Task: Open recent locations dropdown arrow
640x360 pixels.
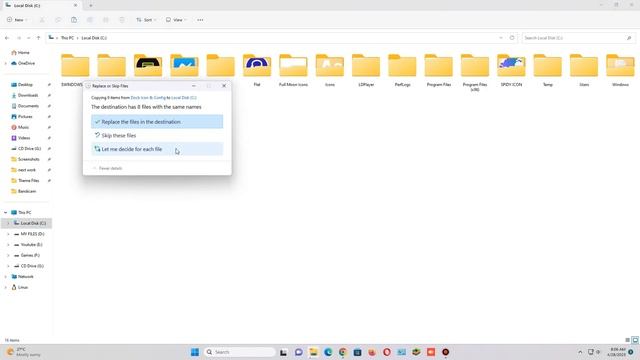Action: pos(29,38)
